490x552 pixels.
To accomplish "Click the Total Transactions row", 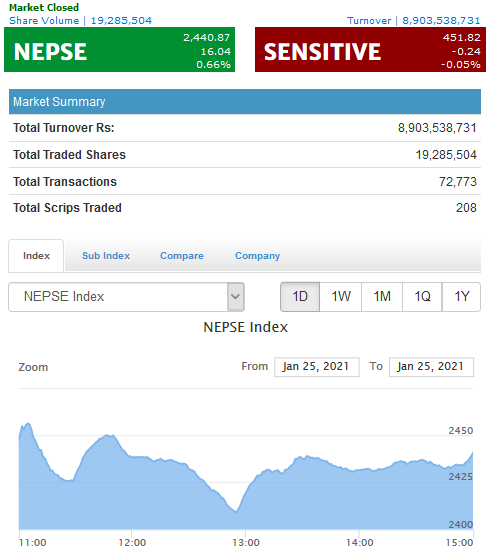I will pyautogui.click(x=245, y=182).
